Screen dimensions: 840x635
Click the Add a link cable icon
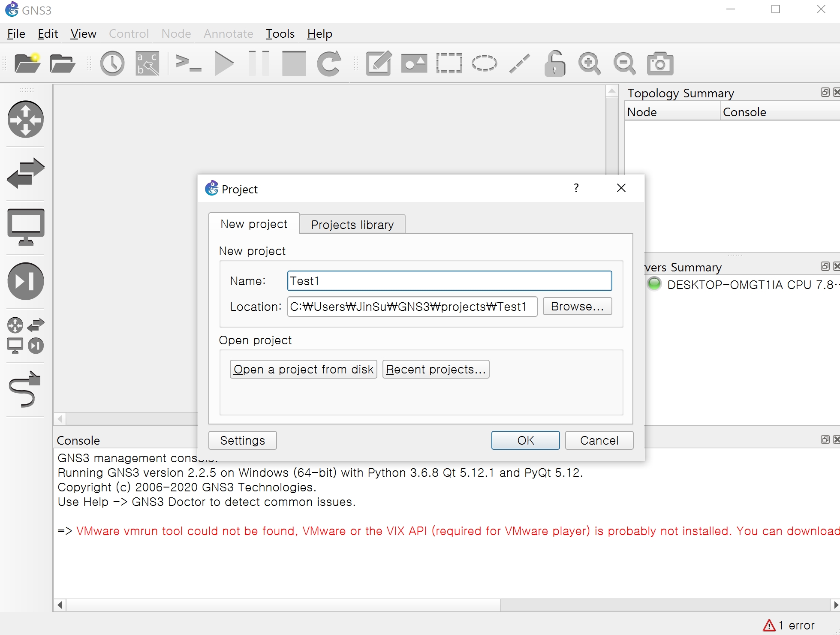tap(25, 389)
